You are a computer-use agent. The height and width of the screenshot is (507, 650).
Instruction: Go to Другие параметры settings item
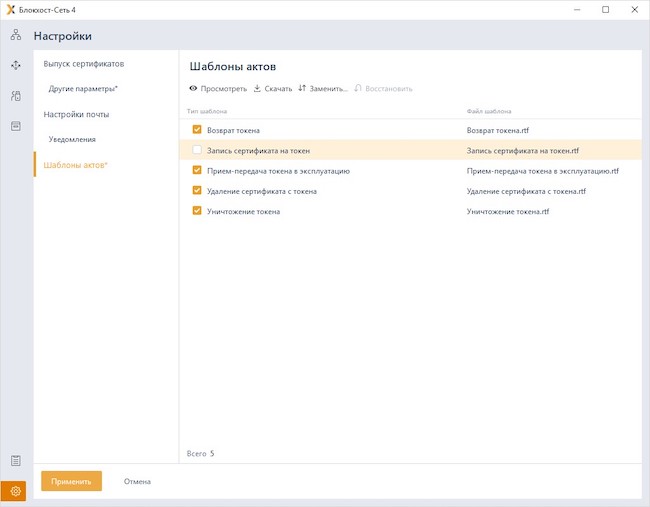click(83, 89)
